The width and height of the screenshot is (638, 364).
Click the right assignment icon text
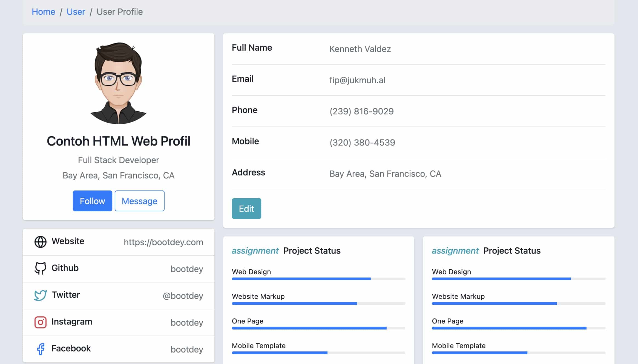coord(455,251)
